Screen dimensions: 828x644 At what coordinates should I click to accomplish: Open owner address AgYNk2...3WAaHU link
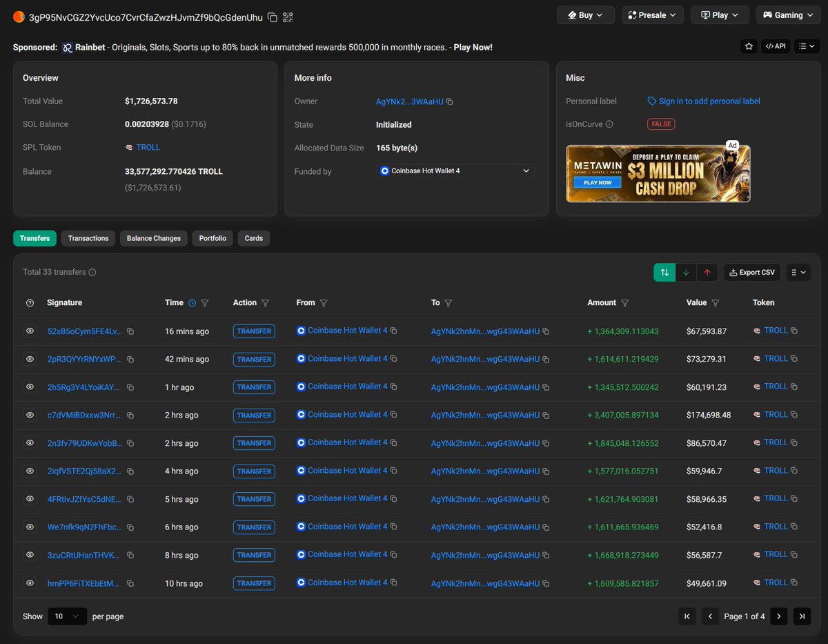coord(410,101)
